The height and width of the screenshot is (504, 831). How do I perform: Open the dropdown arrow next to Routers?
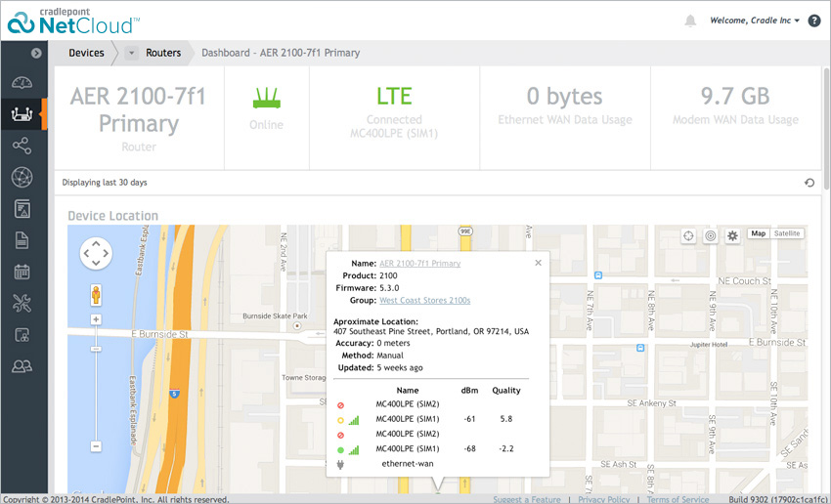(x=131, y=53)
